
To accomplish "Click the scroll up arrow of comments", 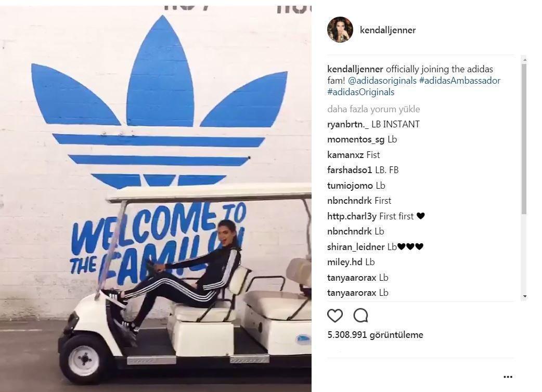I will tap(524, 60).
